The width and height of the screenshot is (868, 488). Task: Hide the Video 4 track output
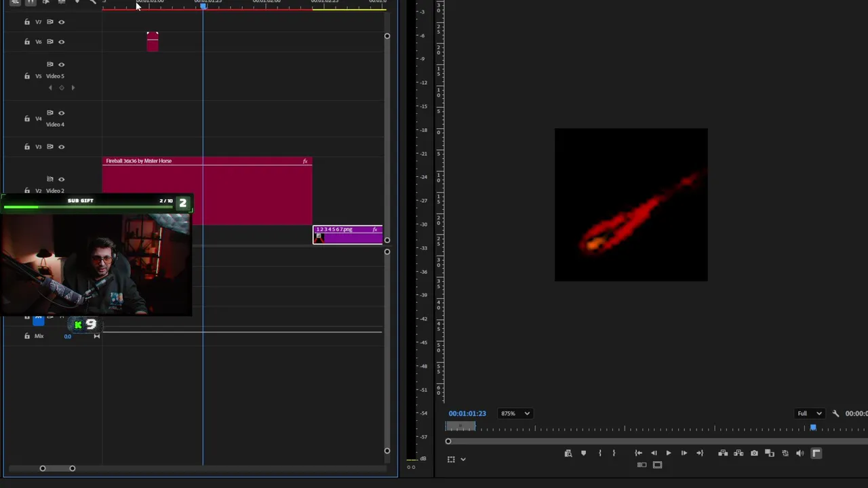point(62,113)
